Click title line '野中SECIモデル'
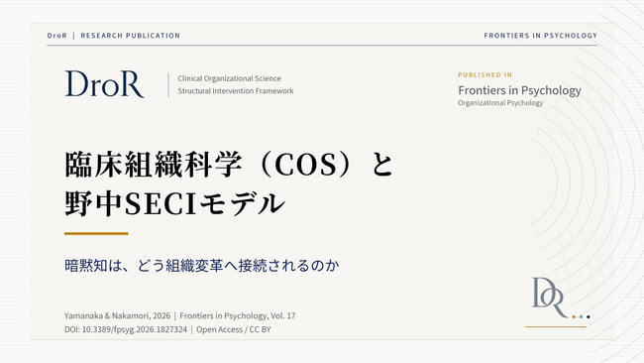 pos(175,204)
